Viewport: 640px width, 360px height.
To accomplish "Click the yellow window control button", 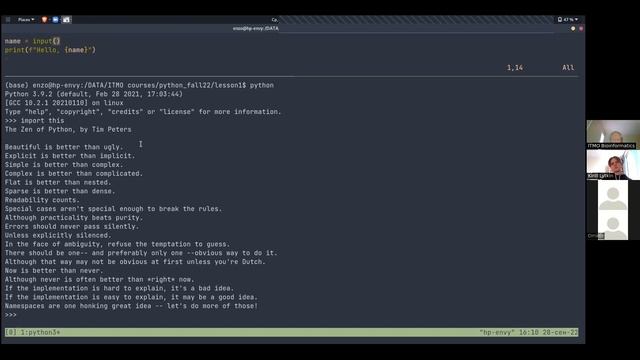I will [x=573, y=29].
